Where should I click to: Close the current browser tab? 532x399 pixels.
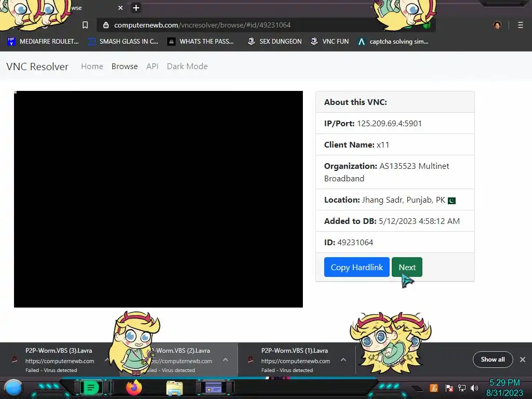point(121,8)
